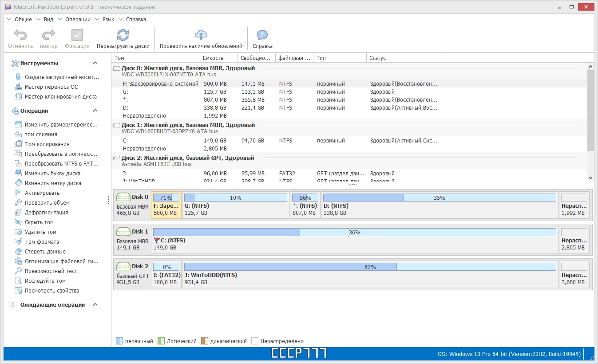
Task: Open the Операции menu
Action: pyautogui.click(x=78, y=20)
